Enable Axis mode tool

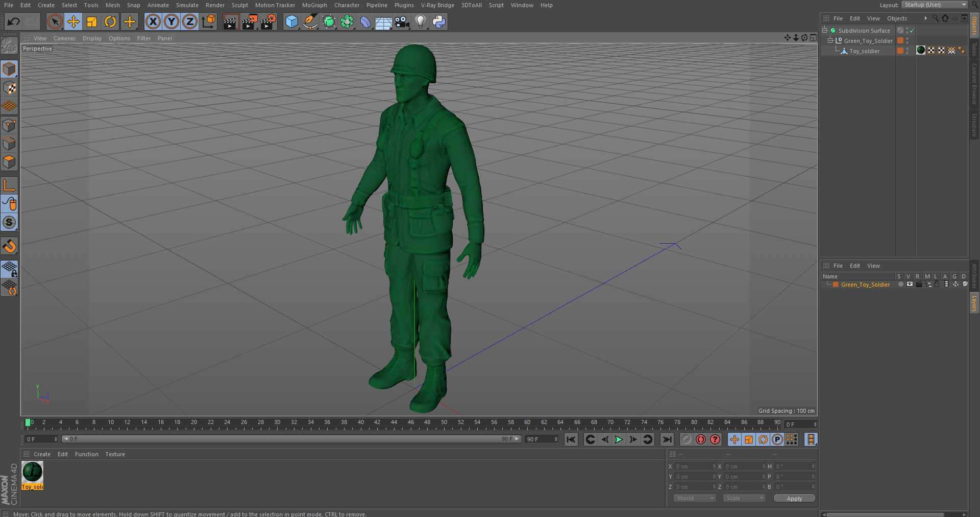[x=9, y=185]
